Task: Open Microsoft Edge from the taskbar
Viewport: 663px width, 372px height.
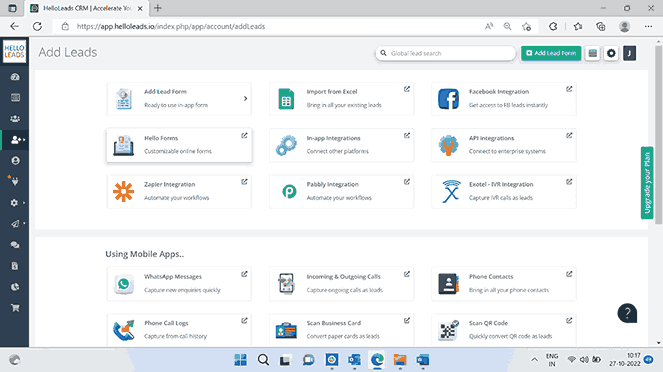Action: point(377,360)
